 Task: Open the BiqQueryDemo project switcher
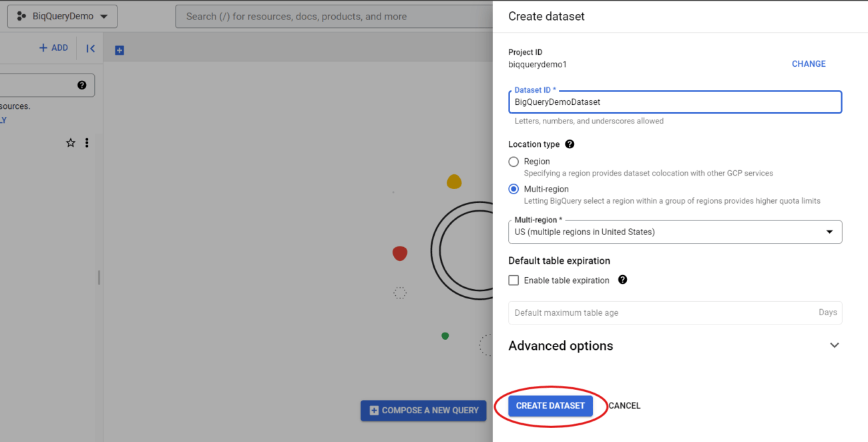point(61,15)
